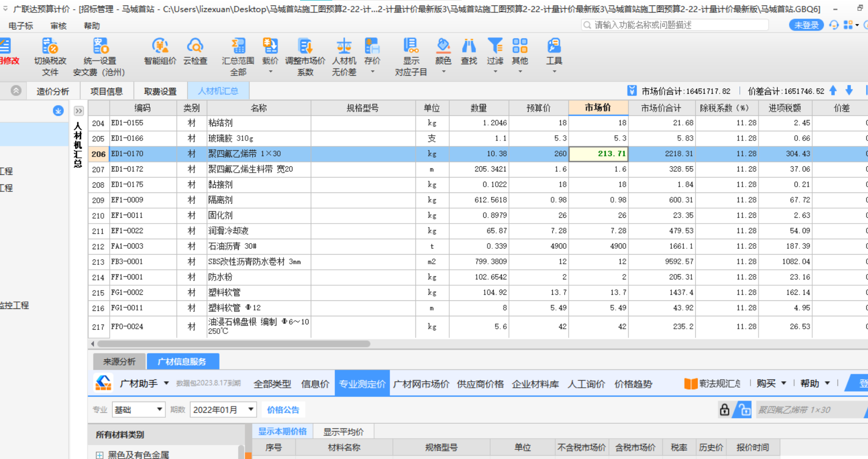This screenshot has height=459, width=868.
Task: Click the blue unlock icon
Action: click(743, 410)
